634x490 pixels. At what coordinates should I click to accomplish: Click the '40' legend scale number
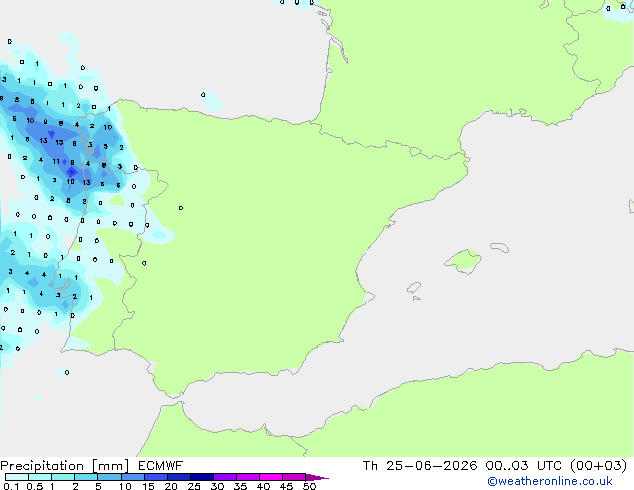tap(263, 486)
